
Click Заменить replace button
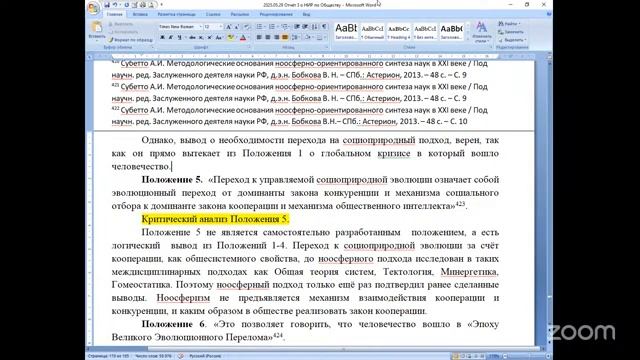pyautogui.click(x=511, y=32)
